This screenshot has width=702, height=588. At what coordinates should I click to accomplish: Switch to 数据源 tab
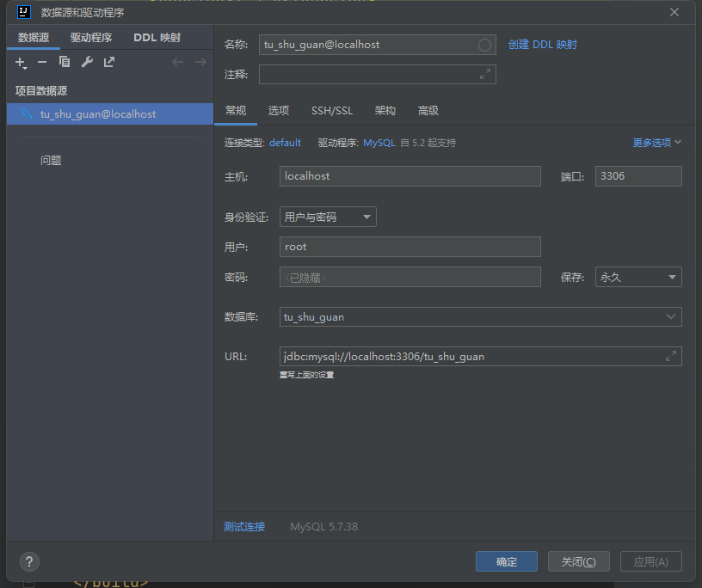[34, 38]
